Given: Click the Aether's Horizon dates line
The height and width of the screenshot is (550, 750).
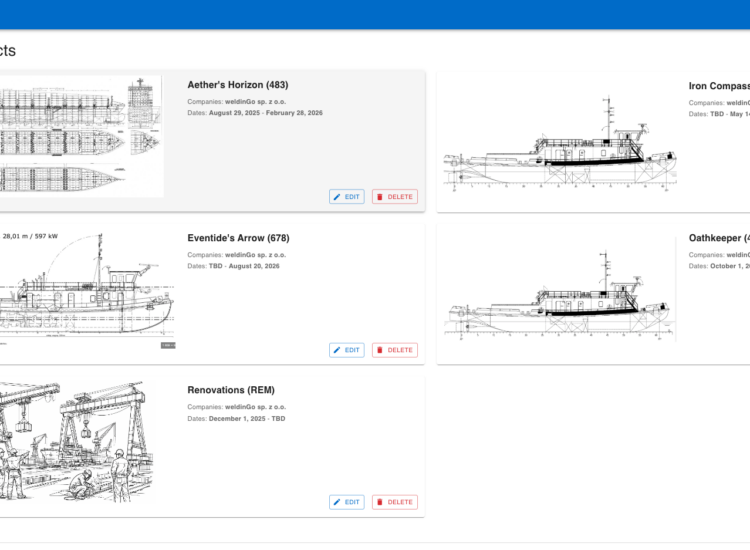Looking at the screenshot, I should click(x=255, y=113).
